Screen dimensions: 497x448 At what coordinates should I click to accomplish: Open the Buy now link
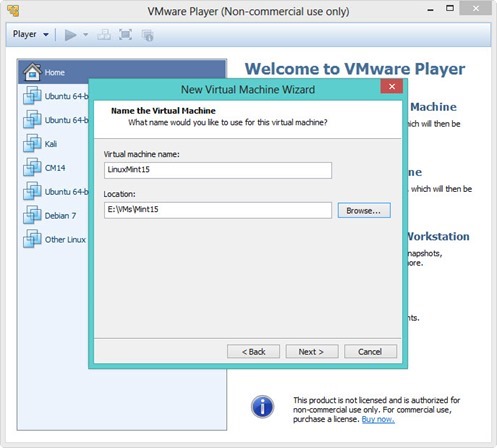point(378,419)
